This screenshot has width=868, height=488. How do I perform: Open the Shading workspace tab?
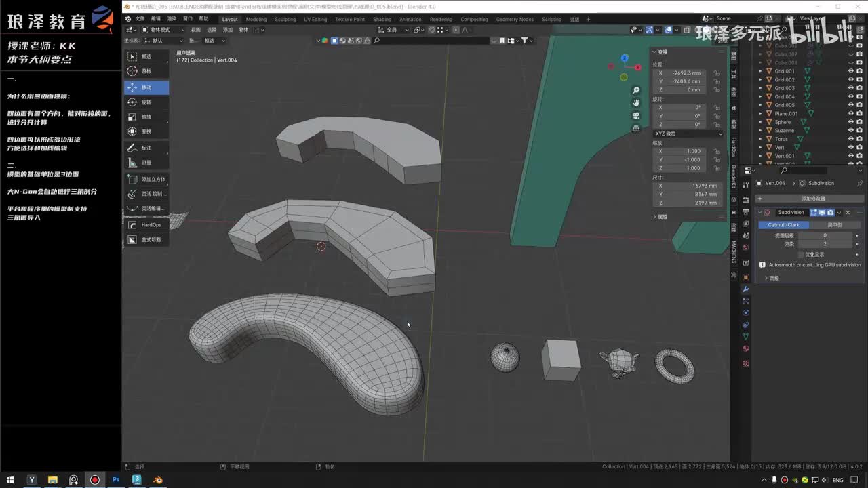click(382, 19)
